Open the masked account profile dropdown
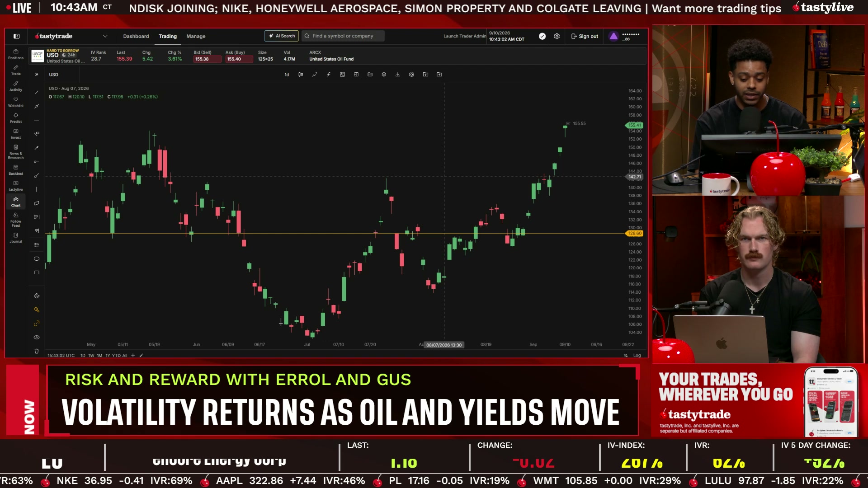The height and width of the screenshot is (488, 868). [x=625, y=36]
